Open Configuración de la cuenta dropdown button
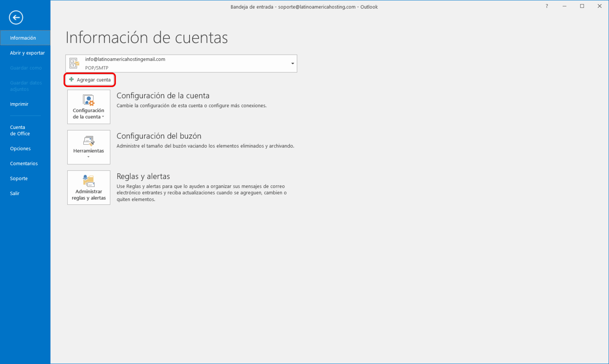This screenshot has height=364, width=609. pyautogui.click(x=89, y=107)
